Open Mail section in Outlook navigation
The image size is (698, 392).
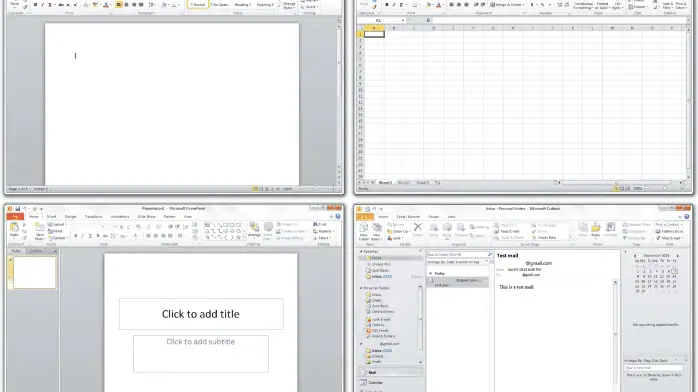tap(391, 372)
